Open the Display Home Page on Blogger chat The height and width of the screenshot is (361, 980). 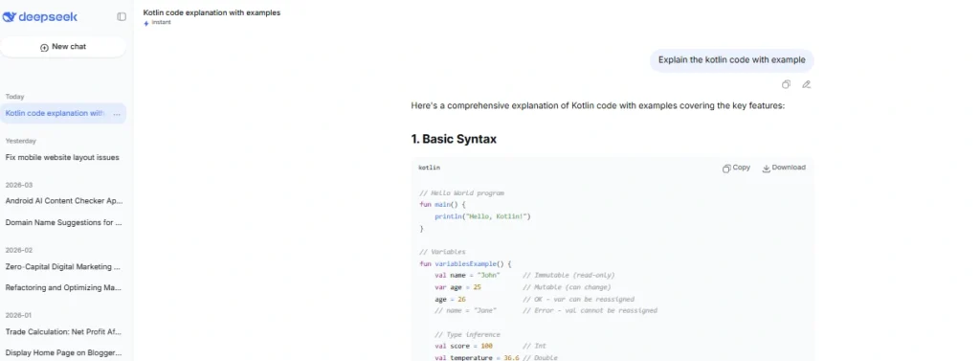(x=63, y=353)
